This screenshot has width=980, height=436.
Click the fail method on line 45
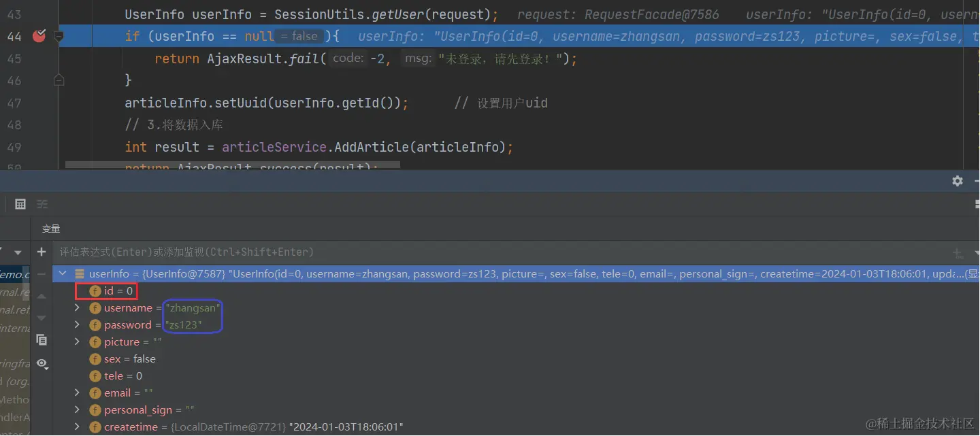[304, 58]
